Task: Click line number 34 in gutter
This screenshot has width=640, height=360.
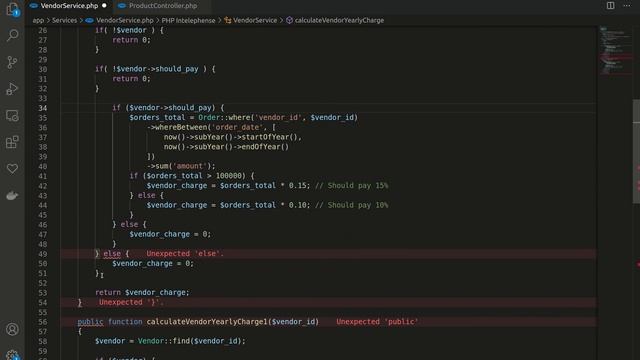Action: 42,108
